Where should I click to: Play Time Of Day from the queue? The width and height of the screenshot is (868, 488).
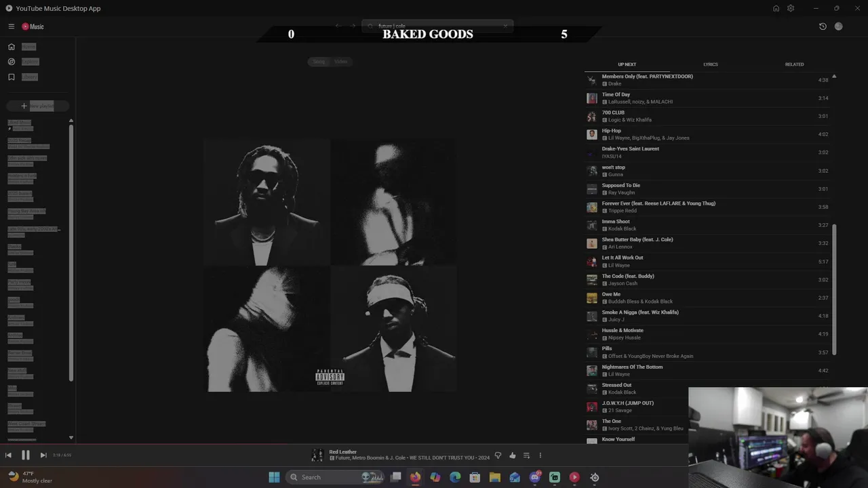pos(709,98)
